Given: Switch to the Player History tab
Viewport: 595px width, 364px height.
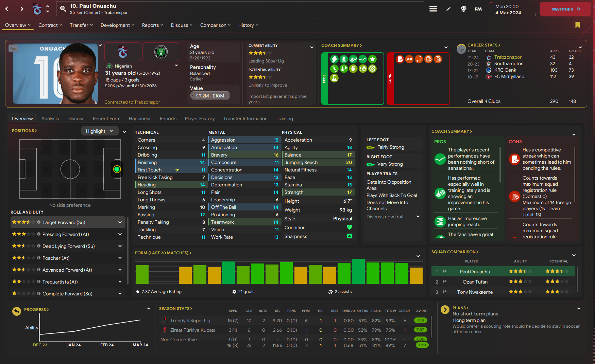Looking at the screenshot, I should point(200,119).
